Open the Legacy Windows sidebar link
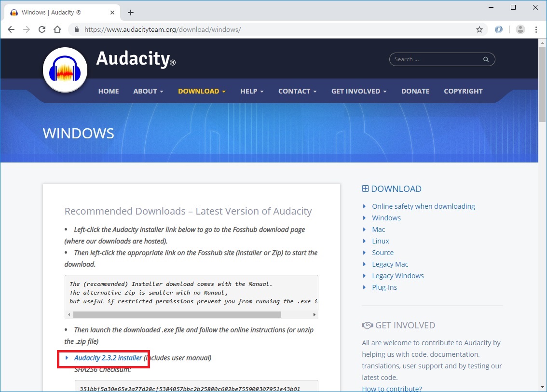 click(397, 275)
